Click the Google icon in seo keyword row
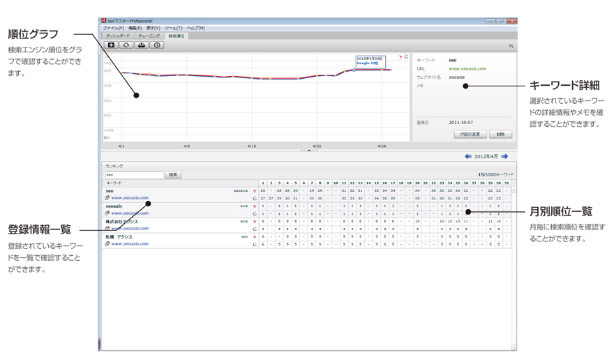614x364 pixels. [x=255, y=198]
